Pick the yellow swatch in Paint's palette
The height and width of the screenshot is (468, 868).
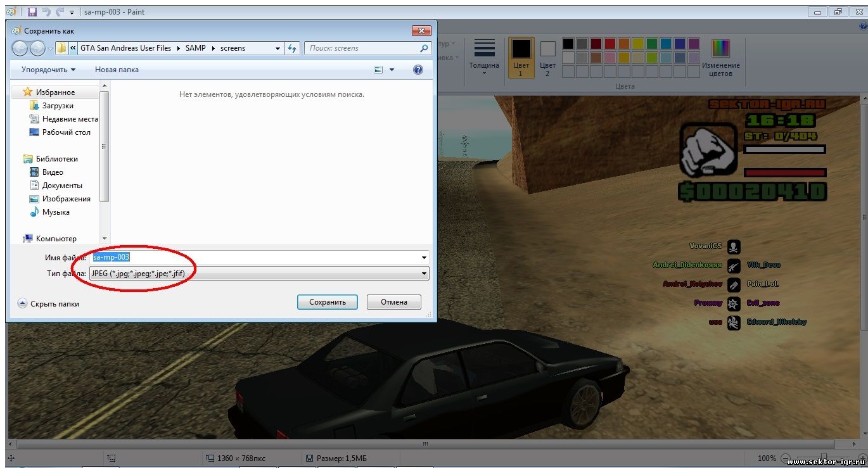click(x=638, y=44)
